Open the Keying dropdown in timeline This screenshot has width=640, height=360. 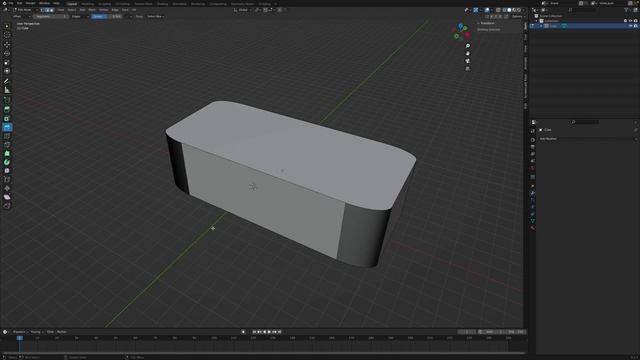pyautogui.click(x=36, y=332)
